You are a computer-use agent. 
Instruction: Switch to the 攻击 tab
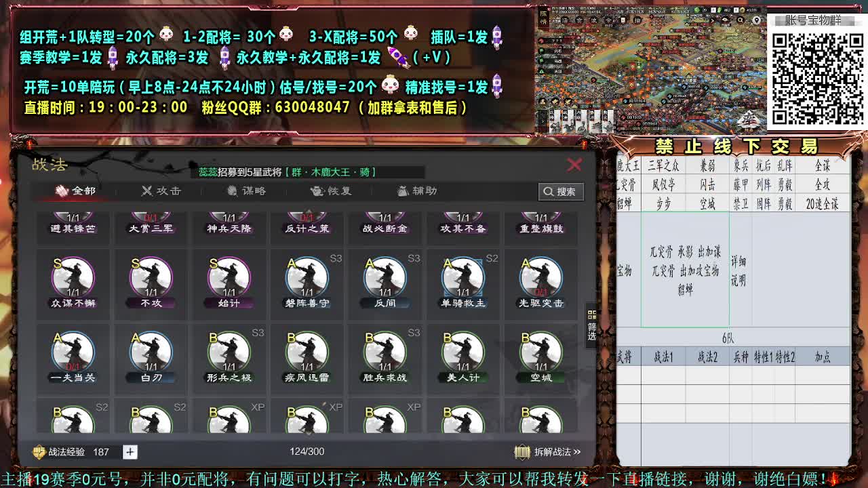(161, 191)
